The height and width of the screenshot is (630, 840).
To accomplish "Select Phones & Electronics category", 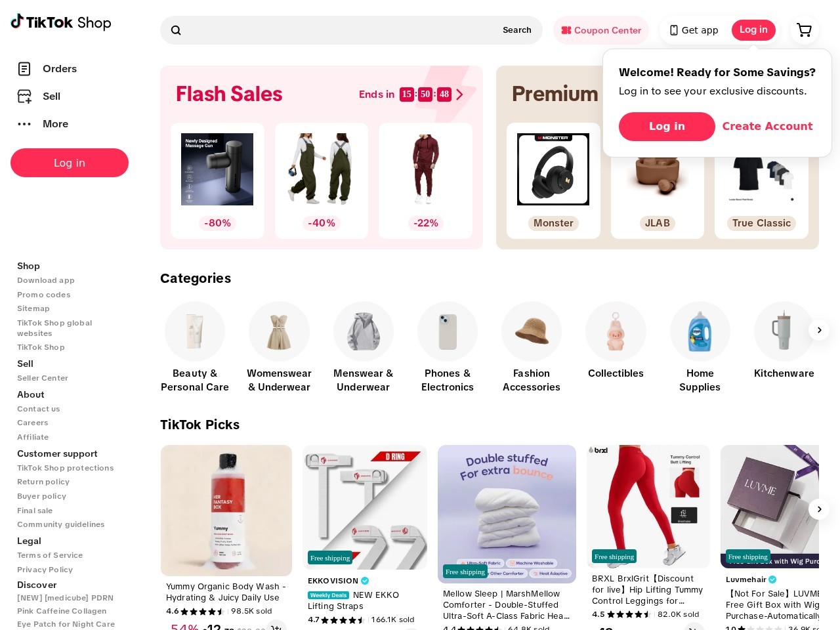I will tap(448, 348).
